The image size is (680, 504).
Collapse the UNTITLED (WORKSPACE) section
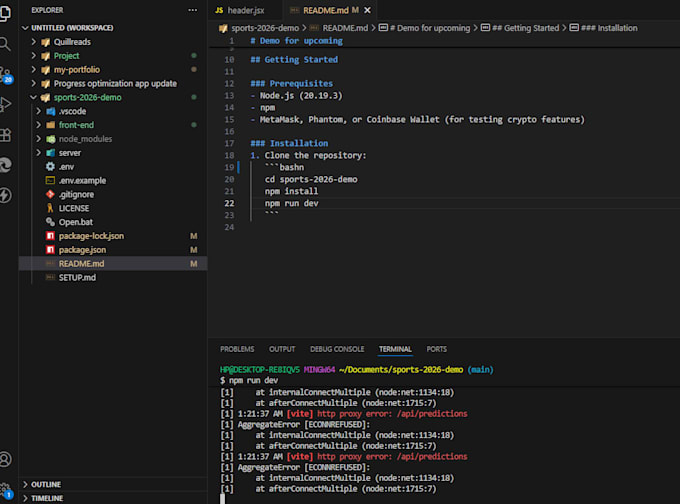(72, 28)
